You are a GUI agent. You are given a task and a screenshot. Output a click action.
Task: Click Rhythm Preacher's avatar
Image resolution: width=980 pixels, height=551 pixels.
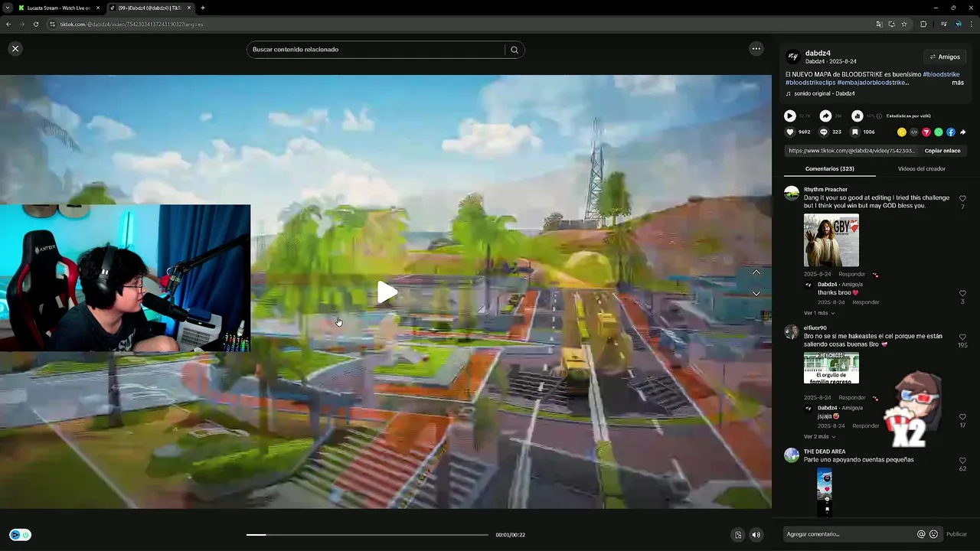[792, 193]
